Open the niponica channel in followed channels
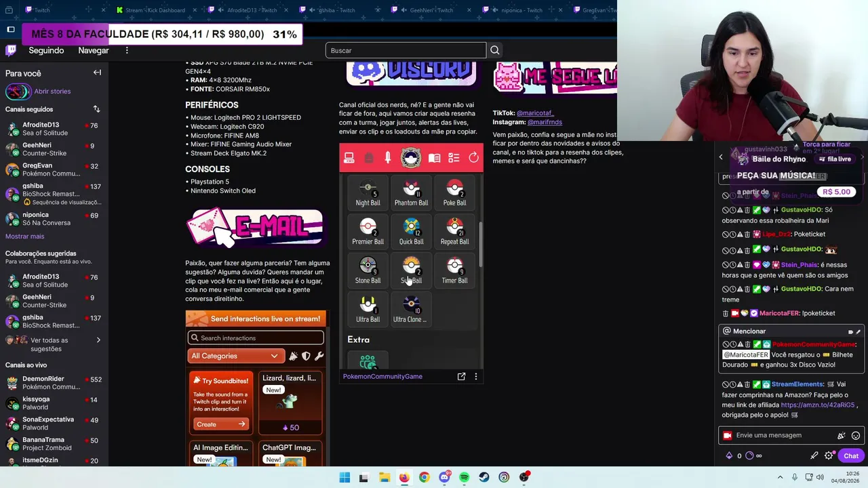Image resolution: width=868 pixels, height=488 pixels. [x=54, y=219]
